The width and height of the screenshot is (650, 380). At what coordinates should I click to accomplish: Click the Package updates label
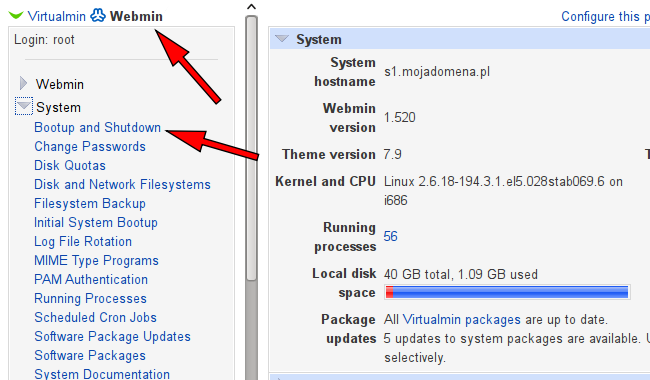[x=348, y=329]
